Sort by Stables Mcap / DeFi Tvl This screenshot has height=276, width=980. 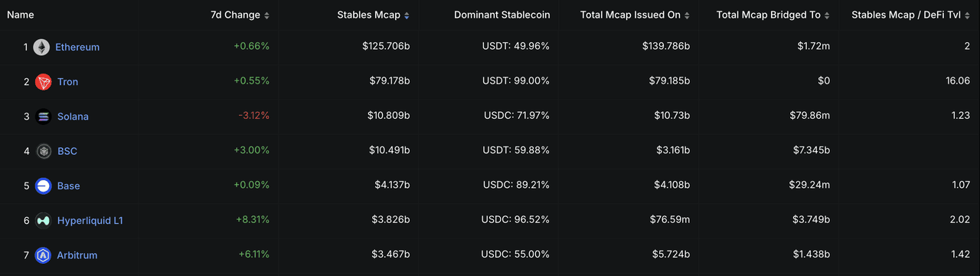click(x=910, y=15)
